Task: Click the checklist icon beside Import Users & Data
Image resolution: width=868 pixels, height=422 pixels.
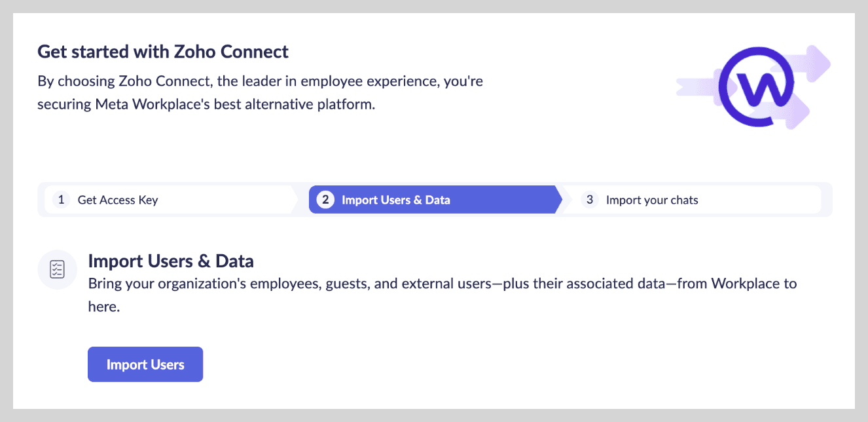Action: 58,269
